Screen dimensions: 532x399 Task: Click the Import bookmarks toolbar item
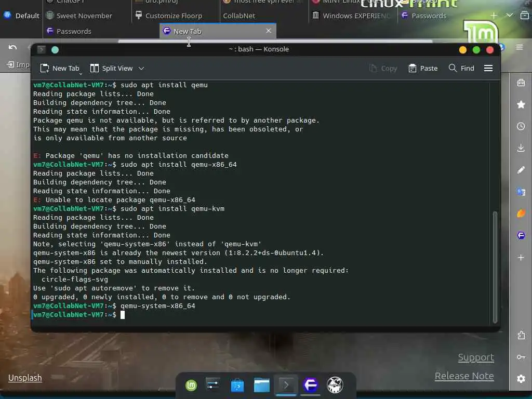point(18,64)
